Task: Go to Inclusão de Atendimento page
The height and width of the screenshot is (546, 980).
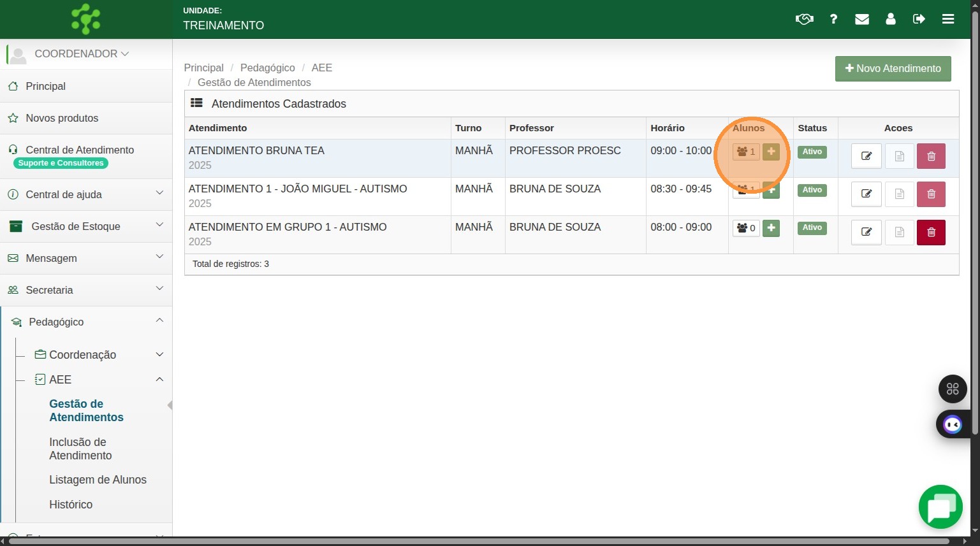Action: 80,449
